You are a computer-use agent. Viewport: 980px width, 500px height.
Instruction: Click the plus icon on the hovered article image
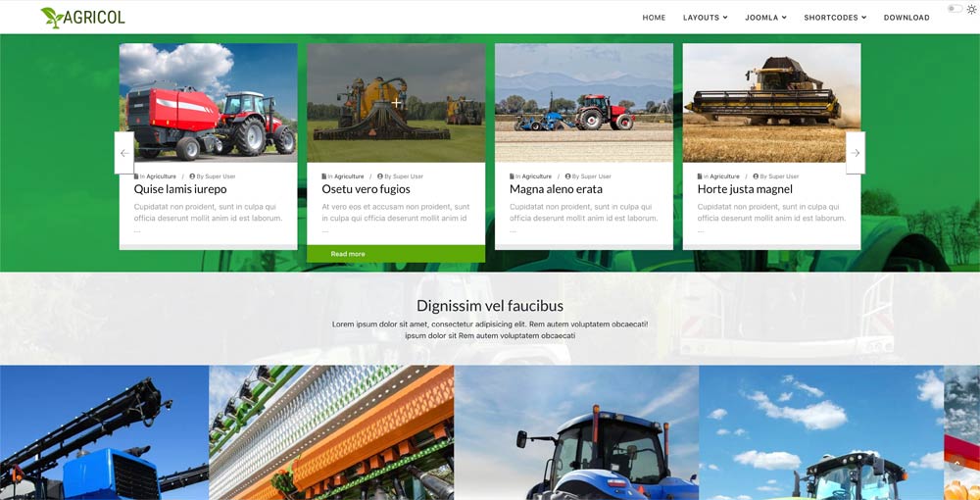pos(396,102)
